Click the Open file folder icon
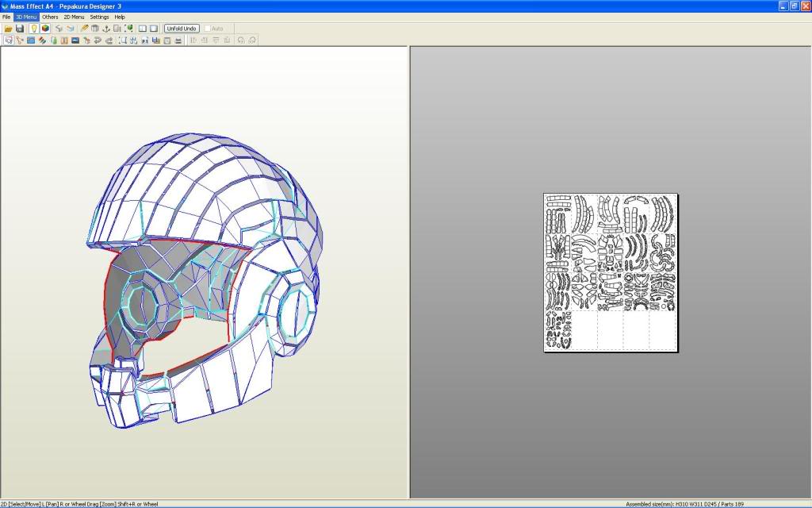The height and width of the screenshot is (508, 812). point(8,29)
